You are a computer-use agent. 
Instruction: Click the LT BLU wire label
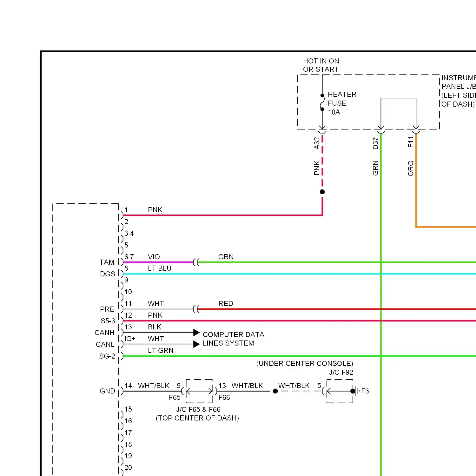[x=160, y=268]
